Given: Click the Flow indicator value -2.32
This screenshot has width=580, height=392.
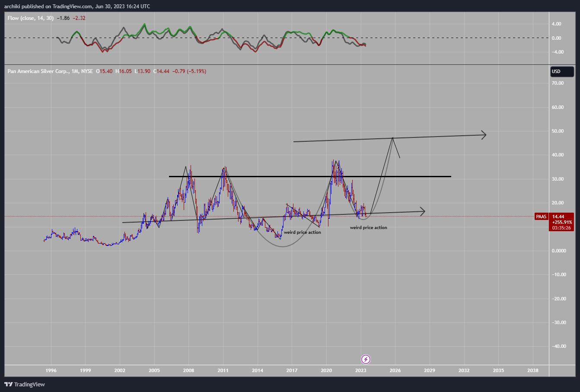Looking at the screenshot, I should coord(78,18).
